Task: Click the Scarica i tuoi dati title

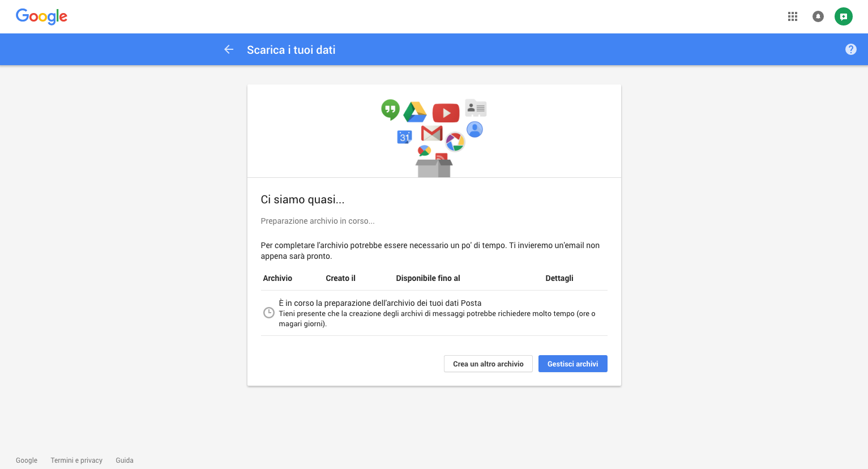Action: point(291,50)
